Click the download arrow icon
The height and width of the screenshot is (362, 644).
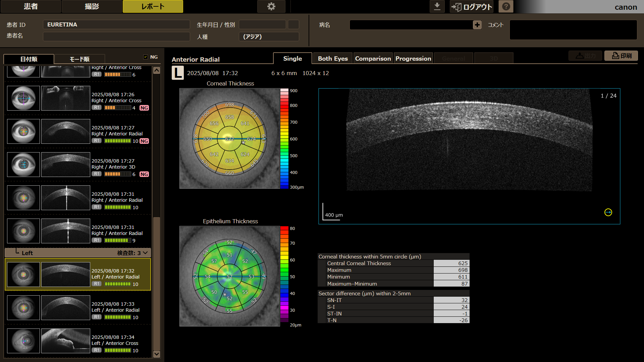point(437,6)
